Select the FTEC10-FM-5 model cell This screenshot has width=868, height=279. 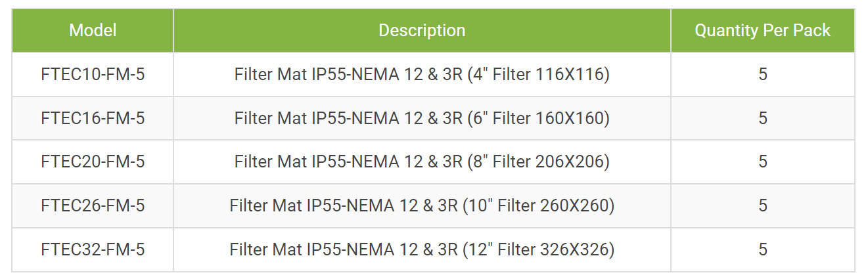point(93,74)
